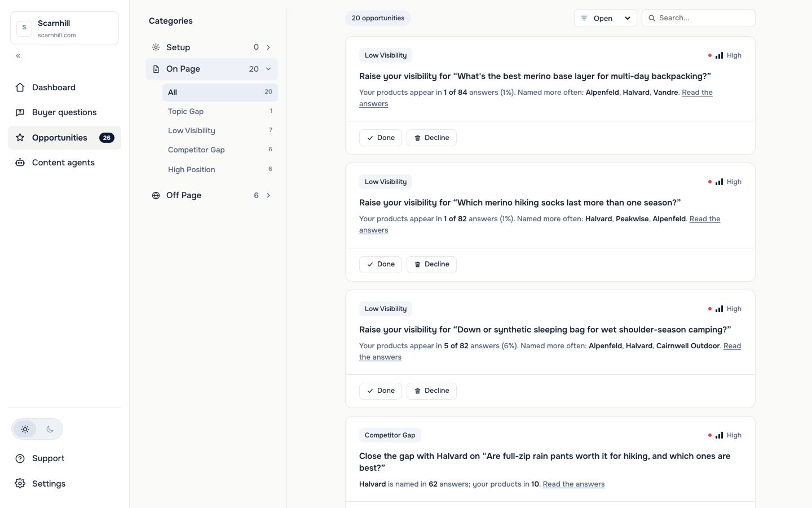
Task: Select the Low Visibility subcategory
Action: click(x=220, y=131)
